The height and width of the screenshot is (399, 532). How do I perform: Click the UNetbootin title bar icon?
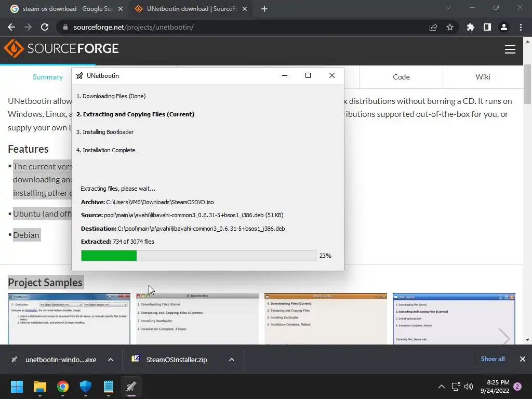tap(79, 76)
